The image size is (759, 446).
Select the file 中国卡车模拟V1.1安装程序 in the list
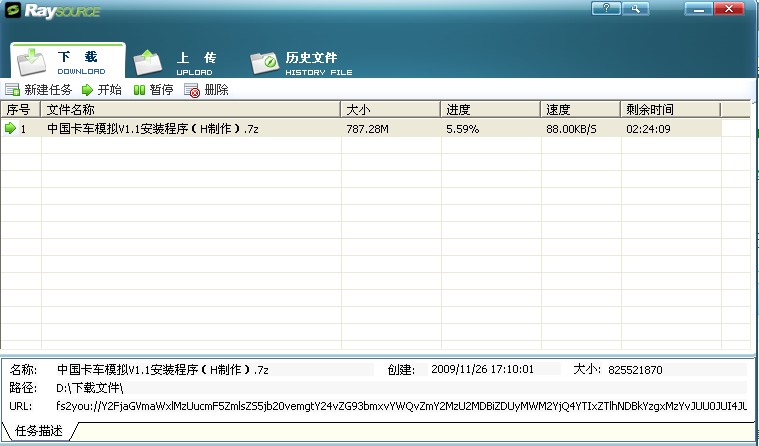click(x=152, y=129)
